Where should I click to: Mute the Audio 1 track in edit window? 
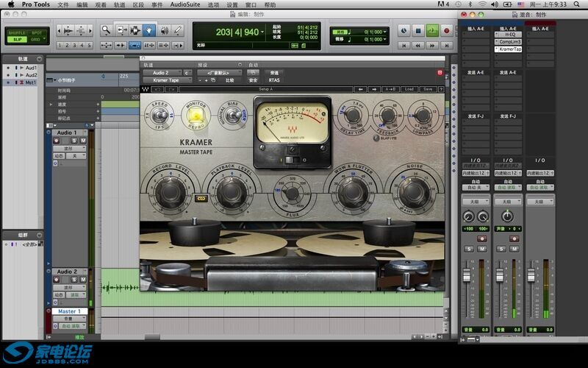point(83,141)
